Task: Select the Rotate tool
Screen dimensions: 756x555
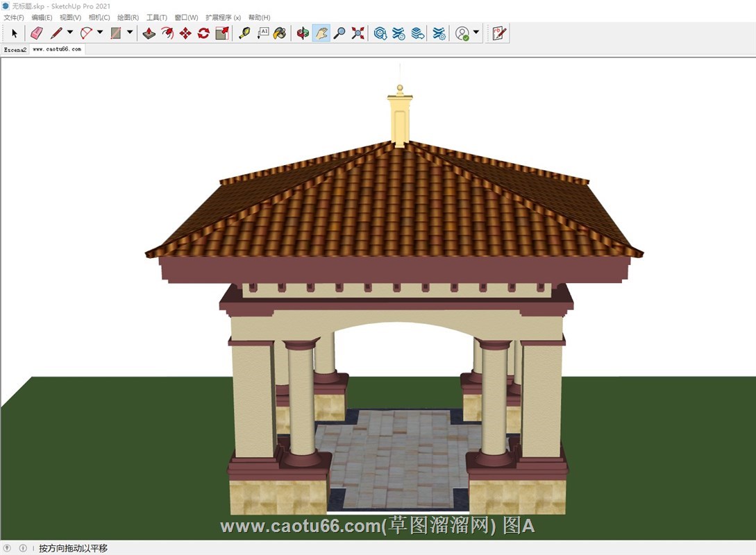Action: pyautogui.click(x=203, y=33)
